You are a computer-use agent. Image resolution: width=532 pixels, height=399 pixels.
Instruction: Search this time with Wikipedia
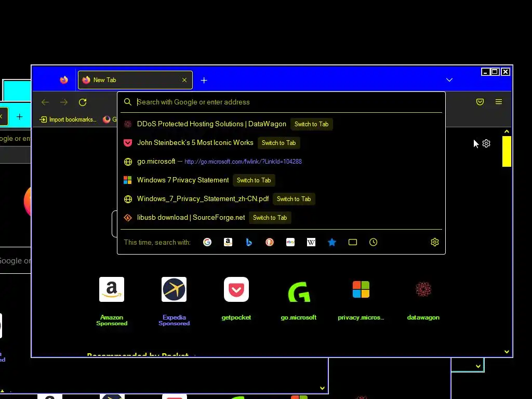click(311, 242)
